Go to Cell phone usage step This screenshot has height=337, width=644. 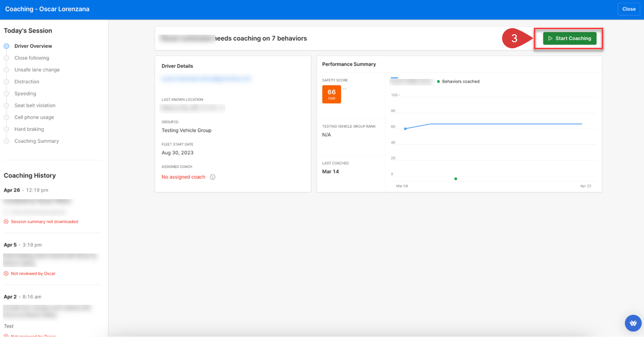tap(34, 117)
